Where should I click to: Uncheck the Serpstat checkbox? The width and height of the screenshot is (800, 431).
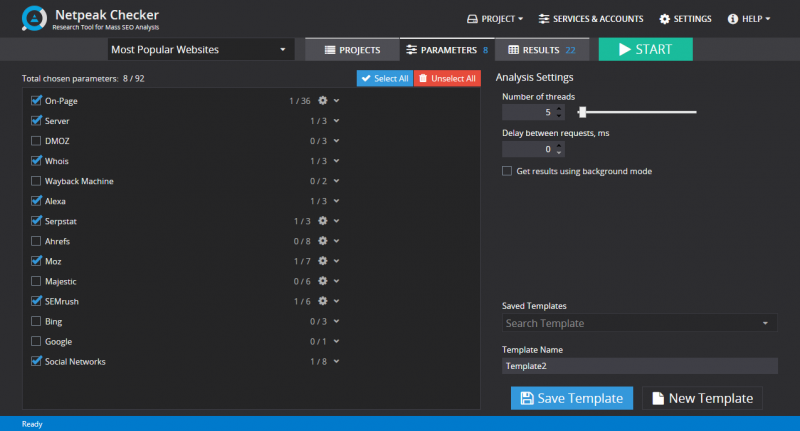coord(36,221)
